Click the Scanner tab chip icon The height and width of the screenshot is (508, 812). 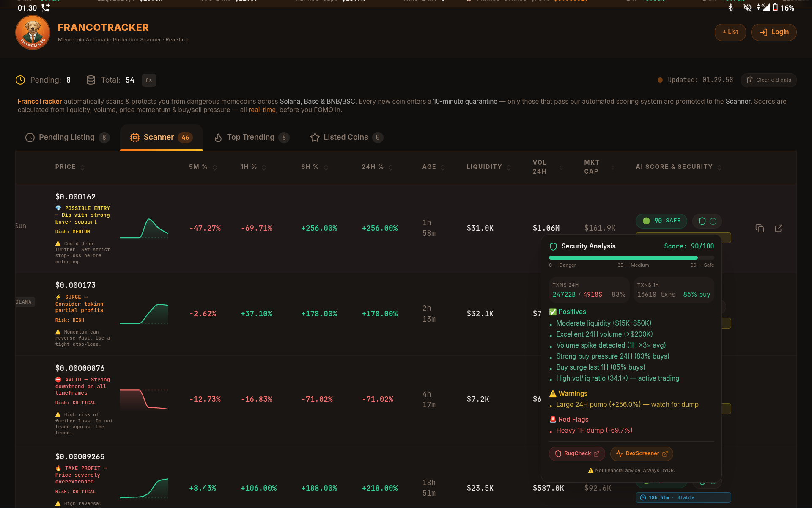point(134,138)
